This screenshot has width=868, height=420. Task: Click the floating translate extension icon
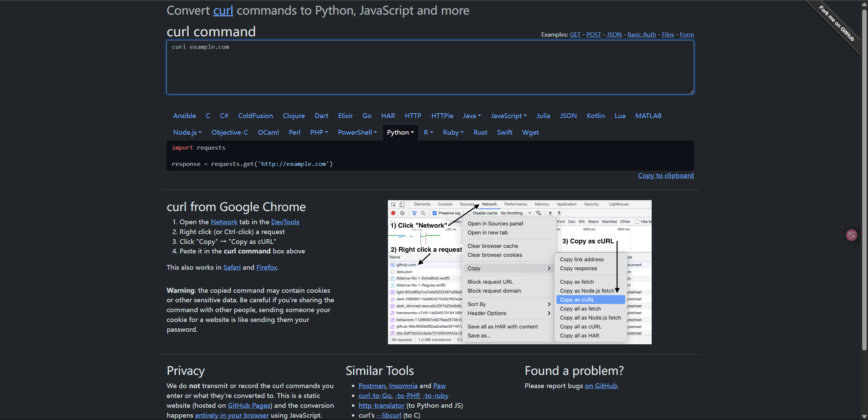coord(851,235)
